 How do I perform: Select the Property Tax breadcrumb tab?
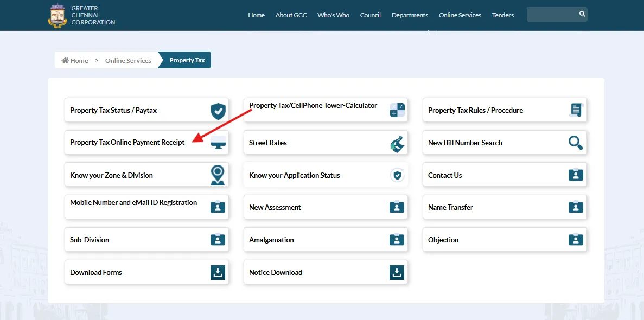point(187,60)
